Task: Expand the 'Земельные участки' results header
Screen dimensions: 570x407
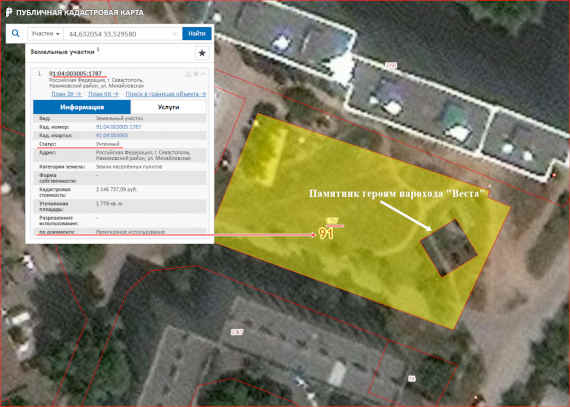Action: tap(63, 52)
